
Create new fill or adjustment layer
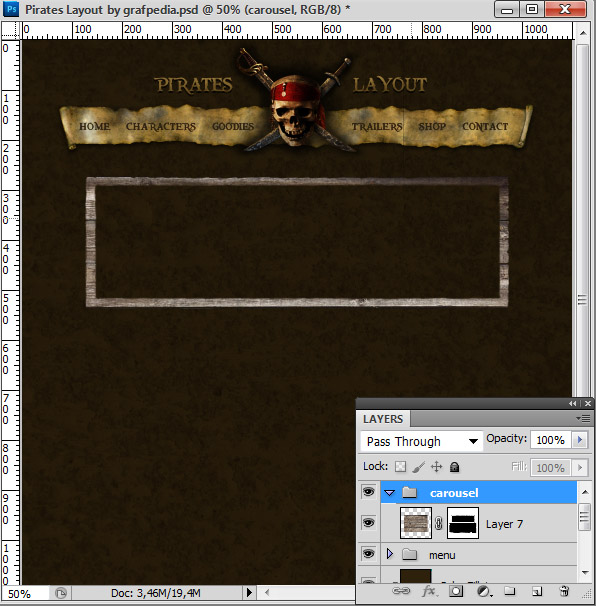click(484, 591)
